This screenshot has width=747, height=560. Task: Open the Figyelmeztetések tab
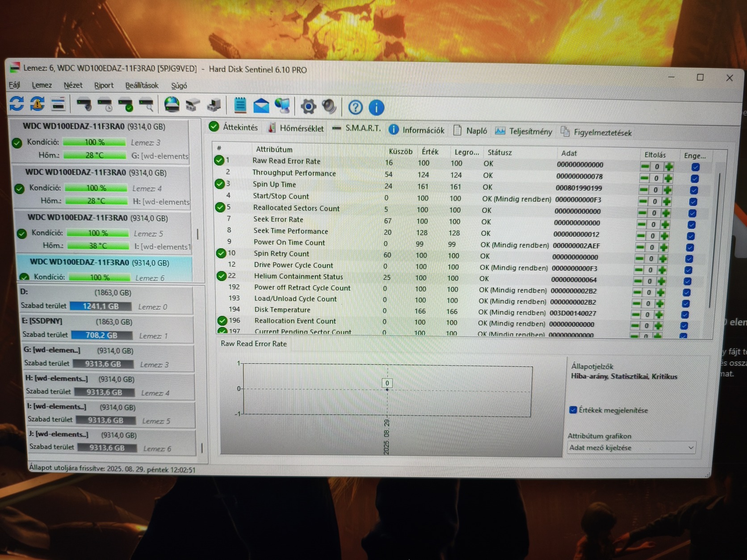(596, 132)
